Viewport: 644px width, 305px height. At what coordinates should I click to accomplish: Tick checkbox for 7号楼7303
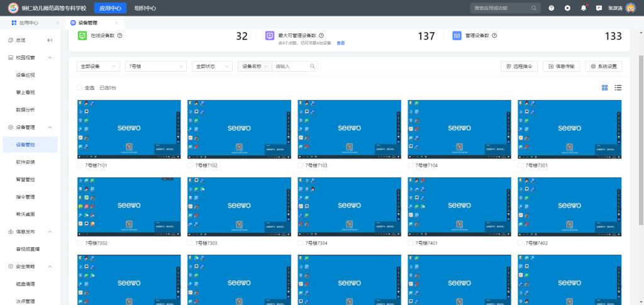click(x=190, y=243)
